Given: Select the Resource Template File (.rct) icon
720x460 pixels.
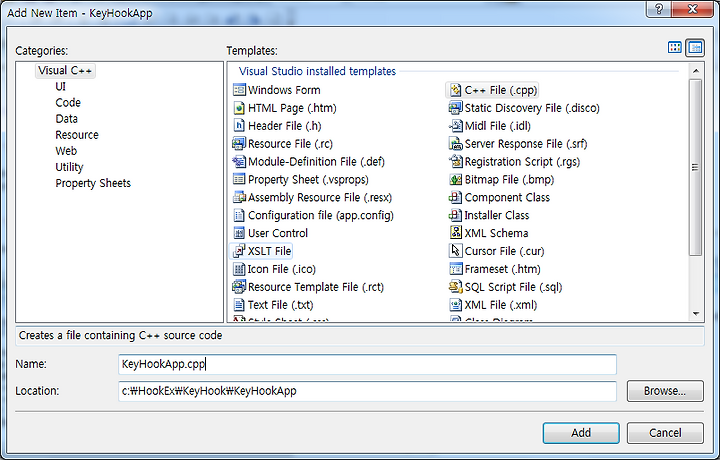Looking at the screenshot, I should 239,287.
